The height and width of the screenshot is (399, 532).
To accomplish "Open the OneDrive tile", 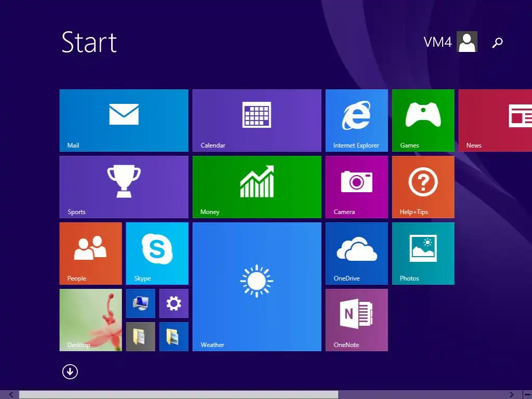I will 356,254.
